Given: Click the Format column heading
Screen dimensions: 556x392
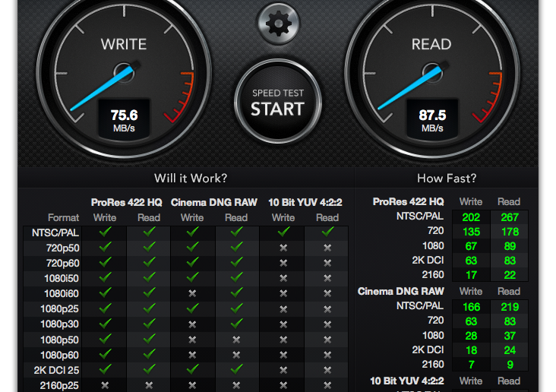Looking at the screenshot, I should [x=64, y=217].
